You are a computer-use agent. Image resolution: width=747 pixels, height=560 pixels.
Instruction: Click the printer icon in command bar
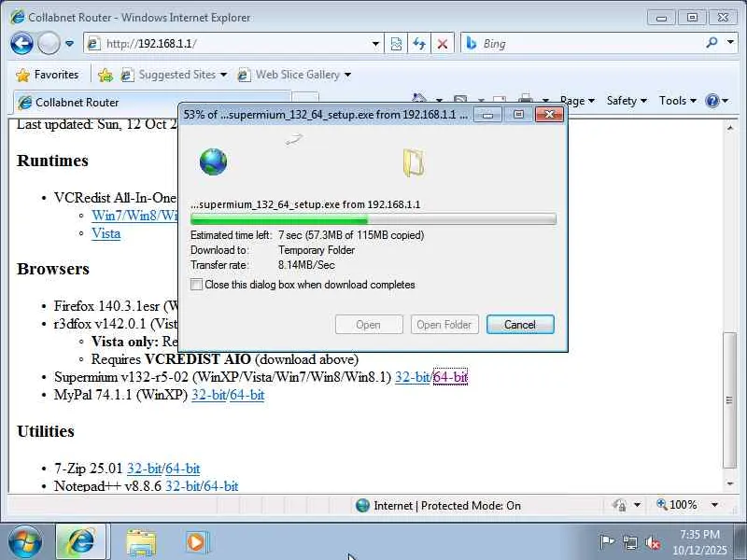tap(526, 99)
